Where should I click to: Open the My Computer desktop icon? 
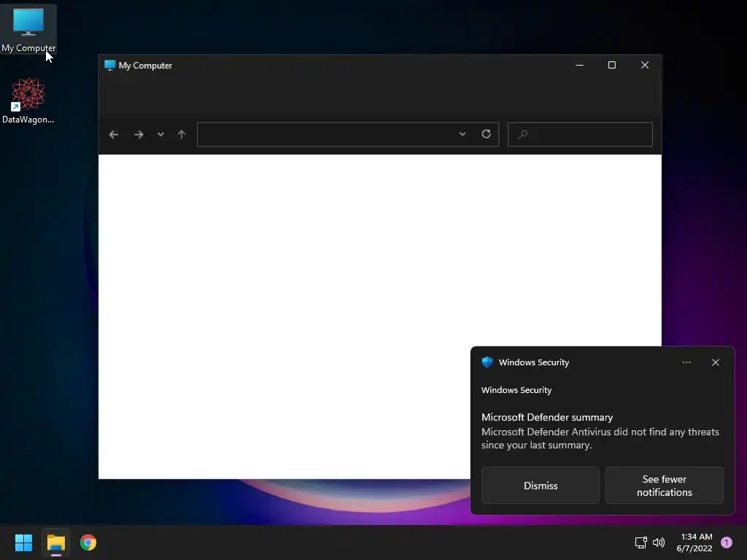click(x=28, y=29)
